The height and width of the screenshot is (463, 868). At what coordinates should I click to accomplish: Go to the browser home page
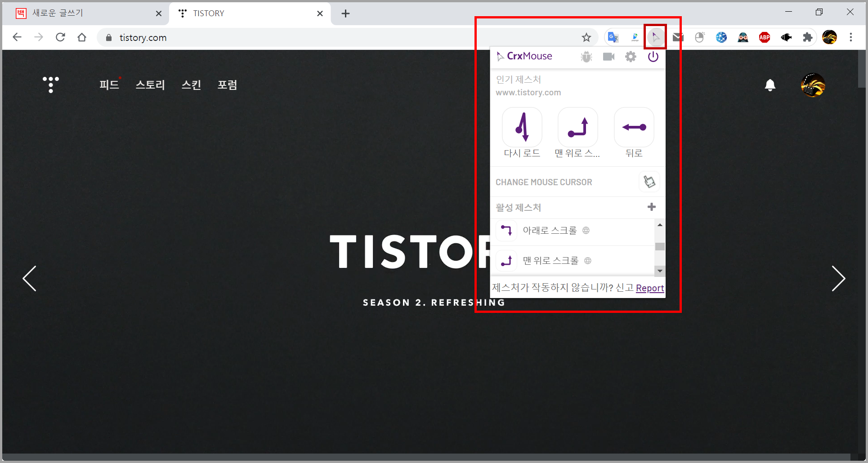point(82,37)
